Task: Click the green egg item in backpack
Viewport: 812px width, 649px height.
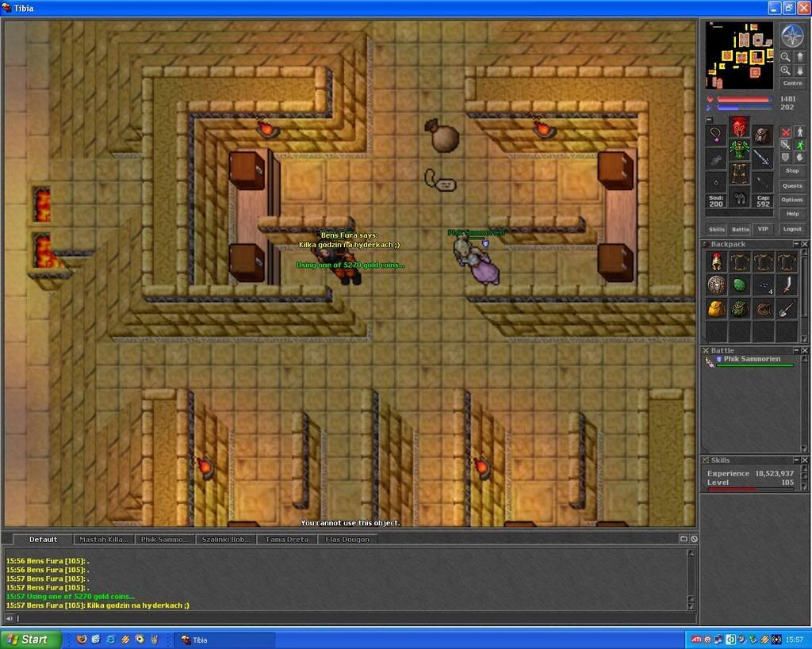Action: tap(740, 285)
